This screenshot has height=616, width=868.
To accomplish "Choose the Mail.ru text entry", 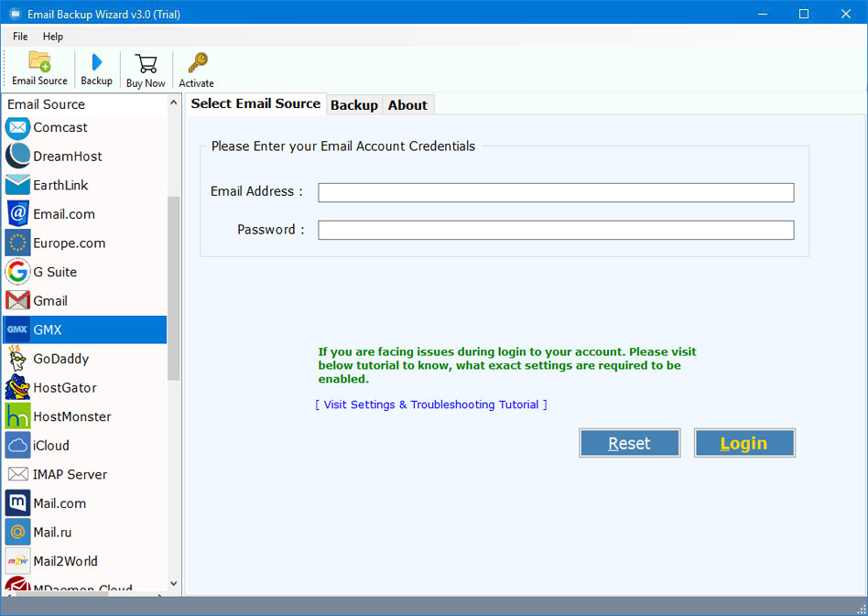I will 52,532.
